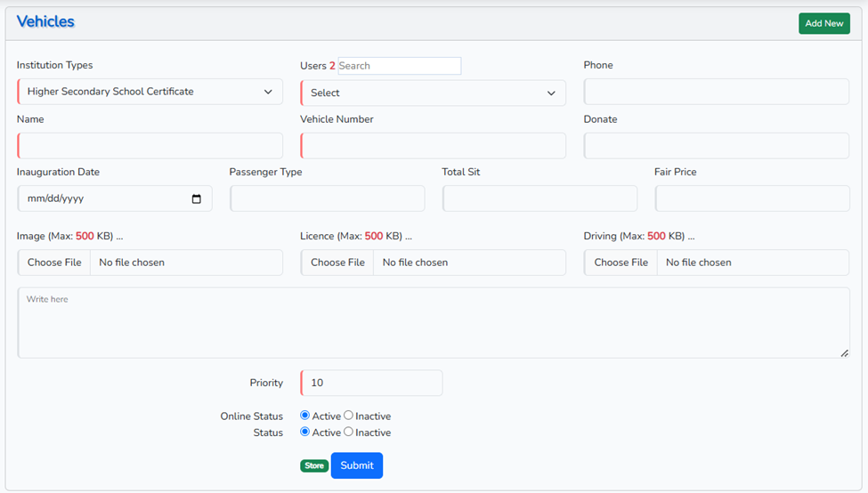Set Status to Active
The image size is (868, 493).
click(305, 432)
